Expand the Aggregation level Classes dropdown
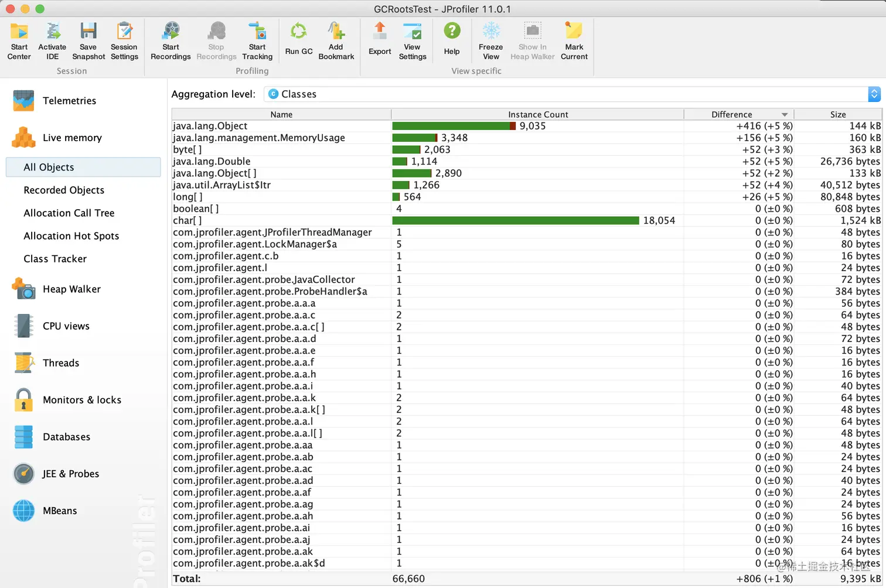Image resolution: width=886 pixels, height=588 pixels. (573, 94)
